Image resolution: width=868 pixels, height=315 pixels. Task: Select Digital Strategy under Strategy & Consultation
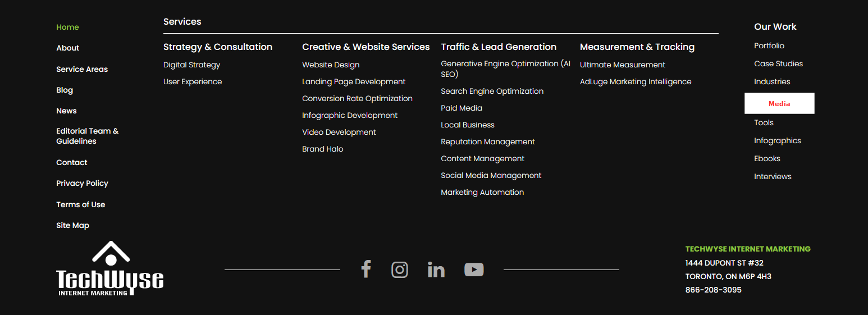point(191,65)
